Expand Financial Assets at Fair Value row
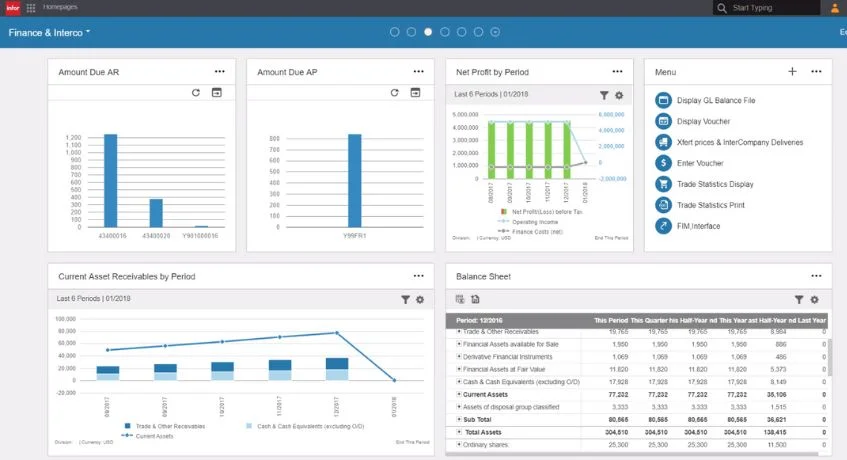The width and height of the screenshot is (847, 460). coord(459,369)
